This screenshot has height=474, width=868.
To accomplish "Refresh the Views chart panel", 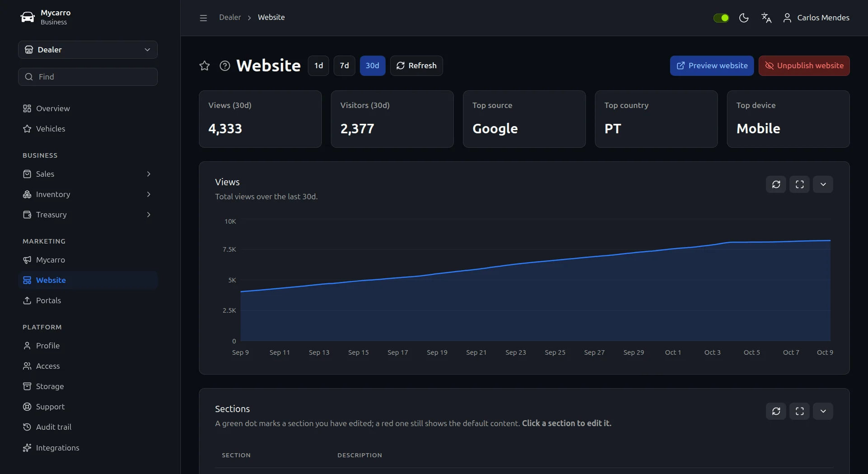I will (776, 184).
